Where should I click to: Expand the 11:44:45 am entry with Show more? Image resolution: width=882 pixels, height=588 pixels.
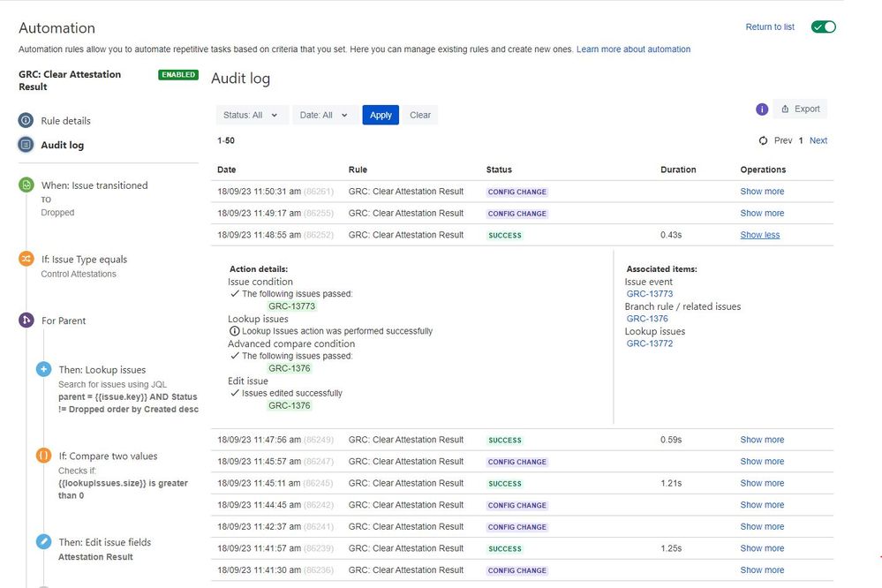(762, 505)
